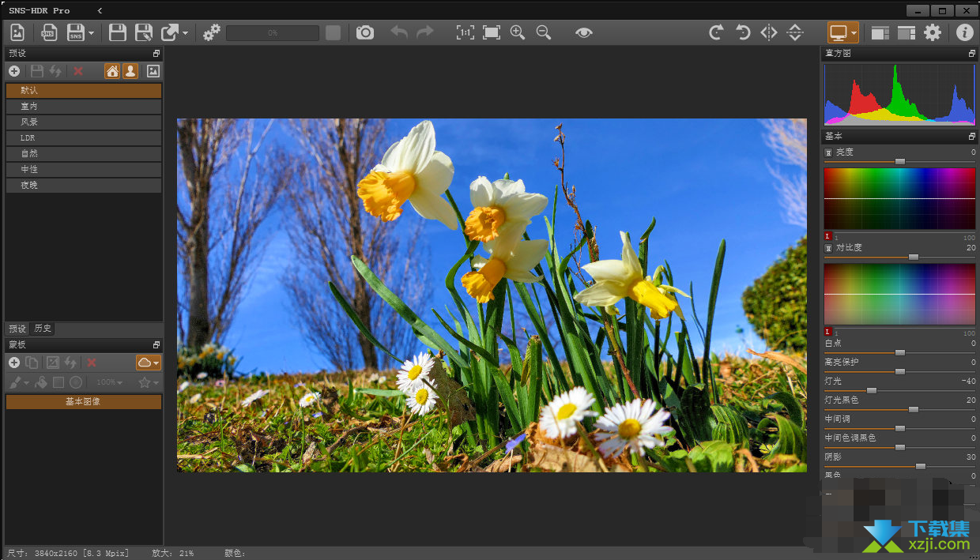Select the 夜晚 preset
This screenshot has width=980, height=560.
(x=84, y=186)
